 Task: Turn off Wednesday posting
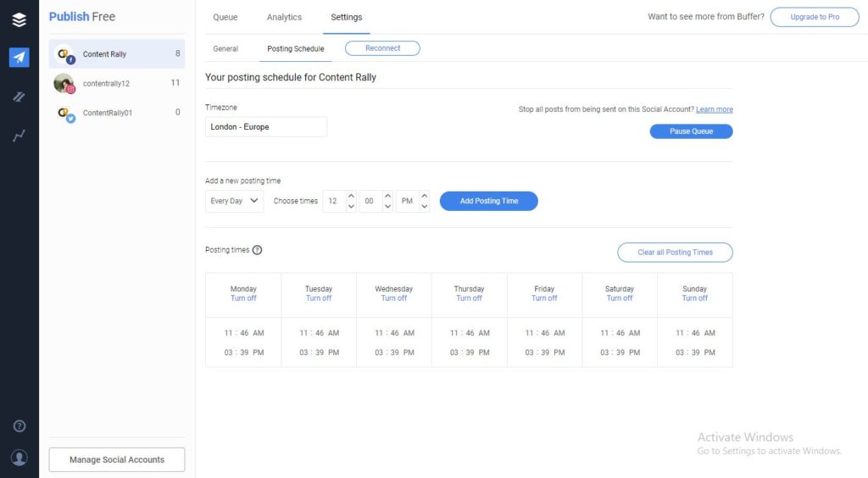393,298
